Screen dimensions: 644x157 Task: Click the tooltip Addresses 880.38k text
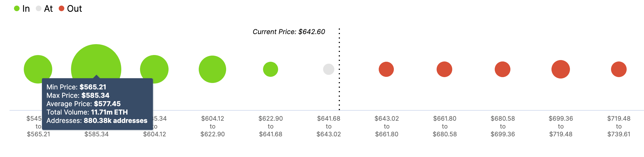[97, 121]
